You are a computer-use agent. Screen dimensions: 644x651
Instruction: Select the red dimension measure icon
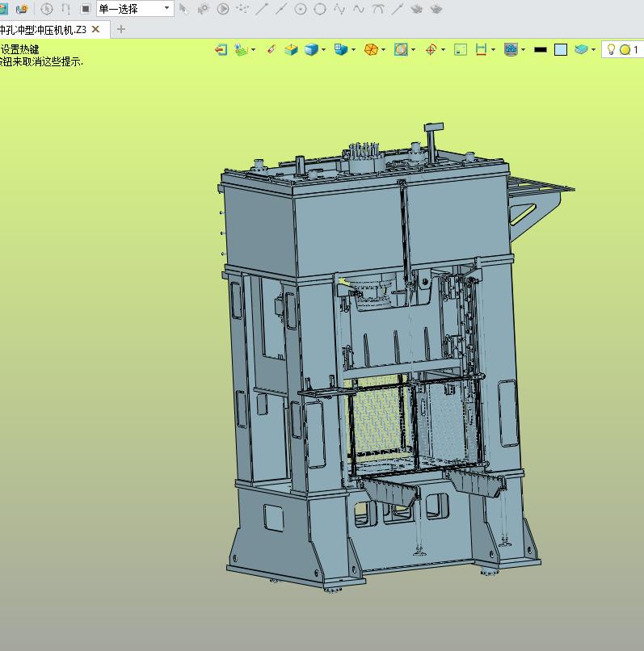point(481,50)
